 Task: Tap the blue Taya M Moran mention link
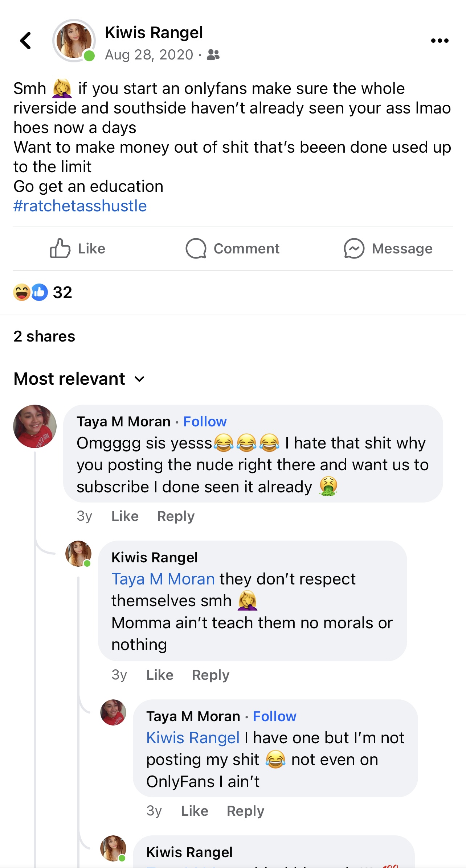(163, 579)
